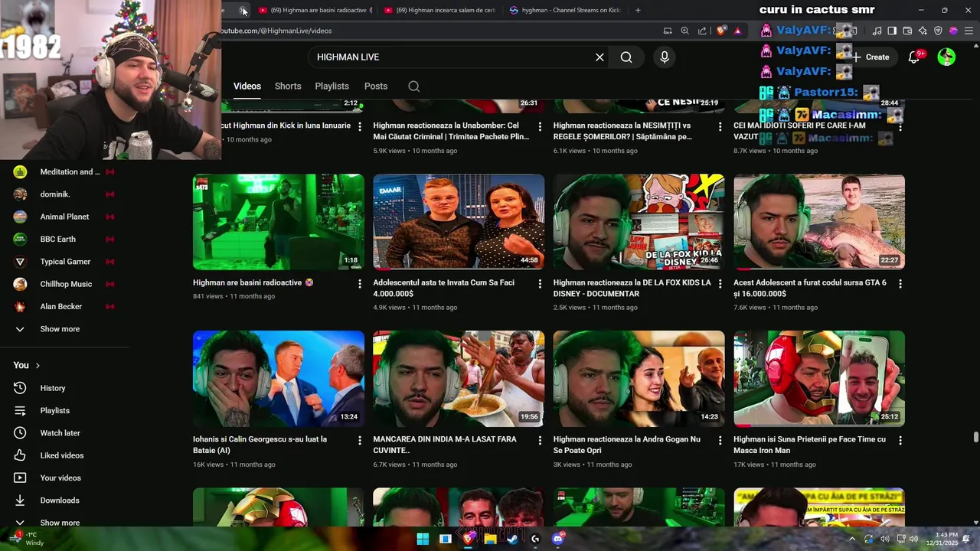Screen dimensions: 980x551
Task: Open sidebar Playlists link
Action: (54, 411)
